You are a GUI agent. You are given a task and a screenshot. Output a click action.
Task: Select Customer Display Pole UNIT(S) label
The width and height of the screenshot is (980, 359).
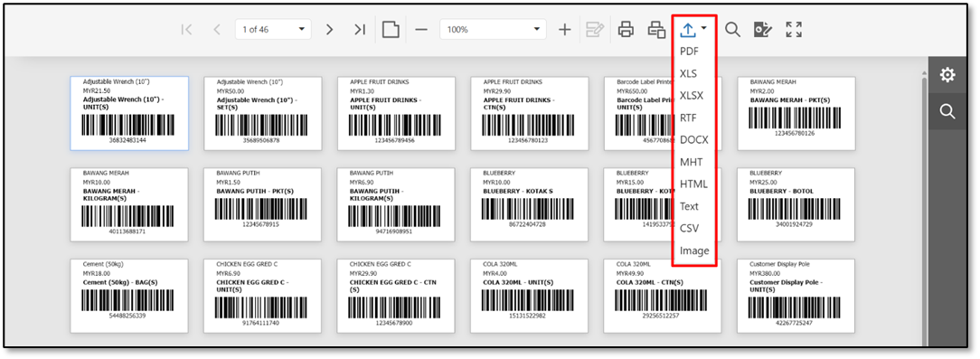[796, 296]
